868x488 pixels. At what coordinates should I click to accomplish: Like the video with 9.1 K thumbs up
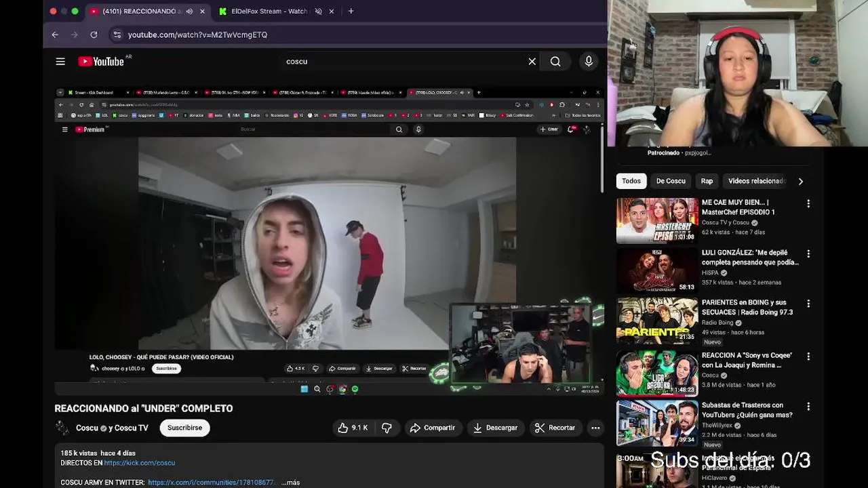(353, 428)
